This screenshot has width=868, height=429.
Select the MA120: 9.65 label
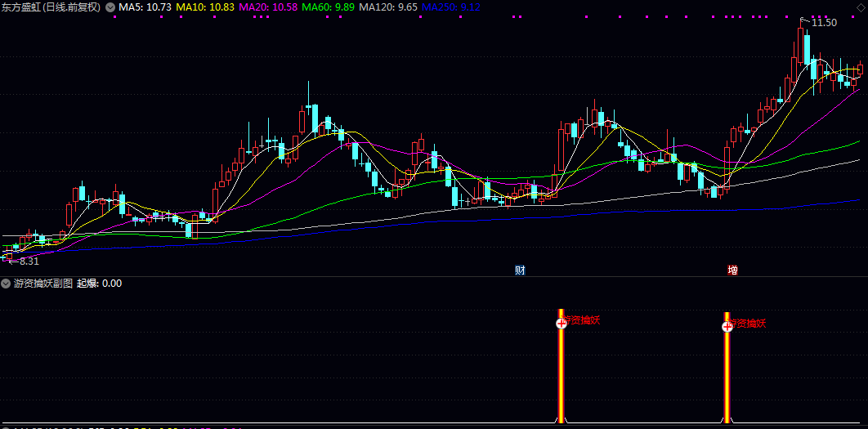pyautogui.click(x=388, y=7)
